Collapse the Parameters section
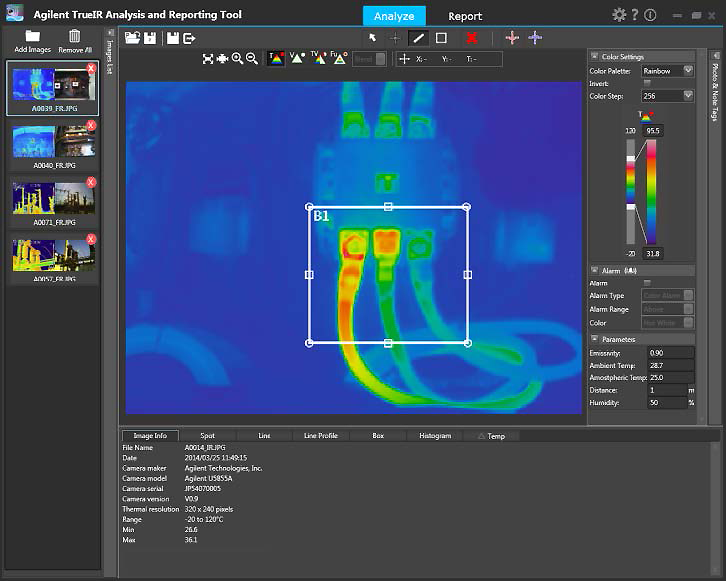726x581 pixels. click(x=595, y=339)
